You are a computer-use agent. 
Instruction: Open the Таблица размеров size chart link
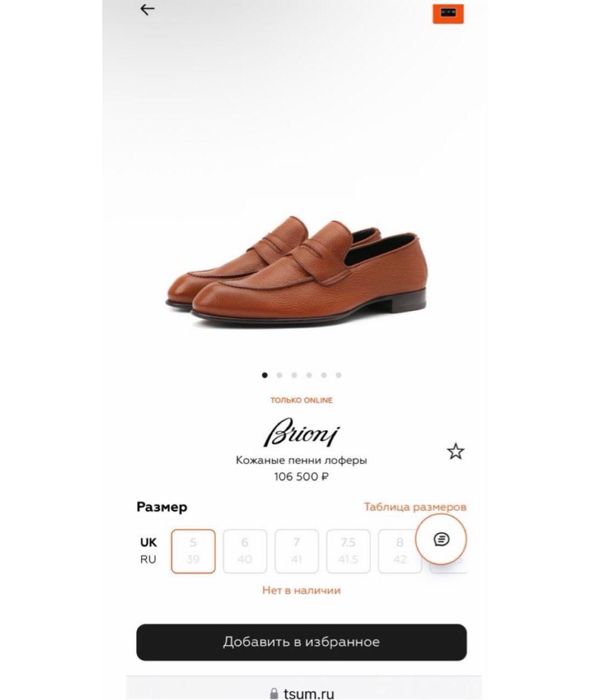click(415, 507)
